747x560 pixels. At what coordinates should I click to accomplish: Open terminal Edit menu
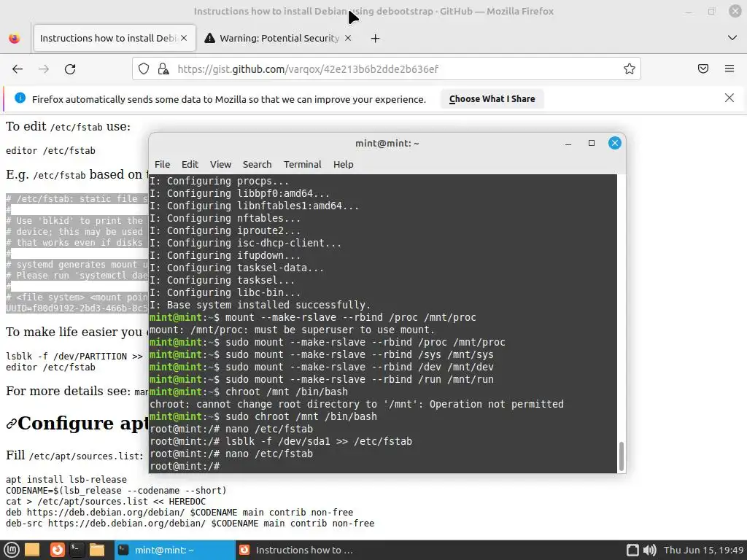click(x=190, y=164)
